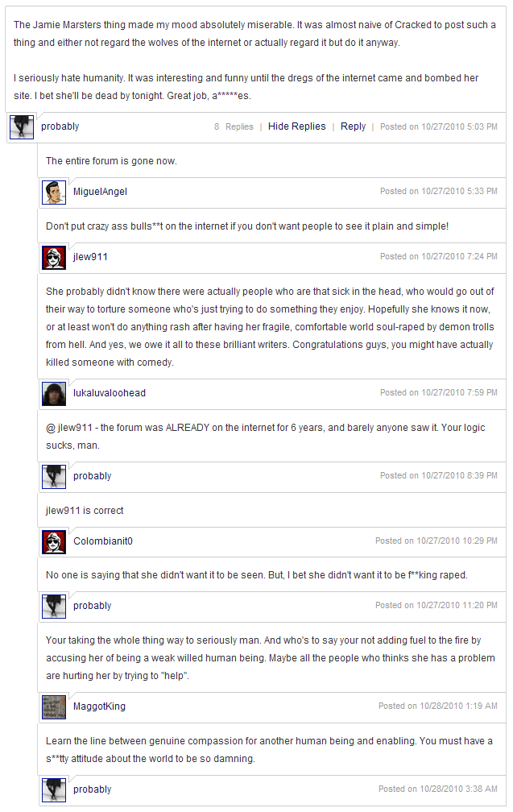Click the "Posted on 10/27/2010 5:03 PM" timestamp
This screenshot has height=812, width=513.
point(438,126)
